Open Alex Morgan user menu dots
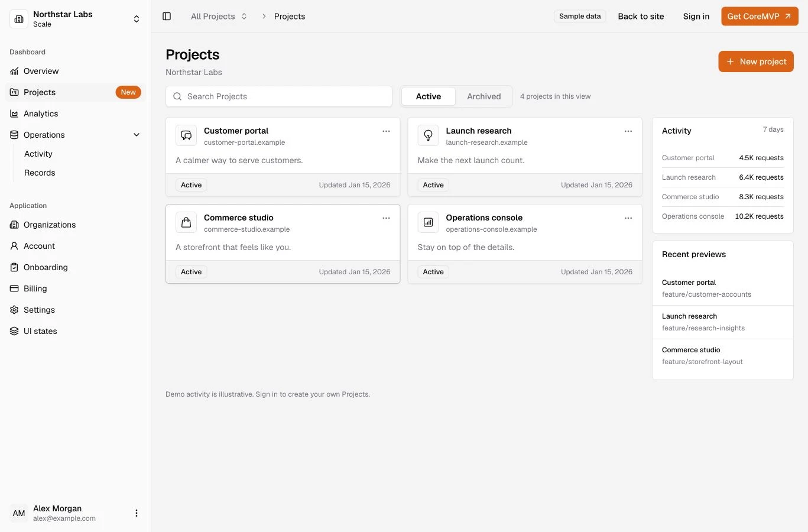The image size is (808, 532). 137,513
